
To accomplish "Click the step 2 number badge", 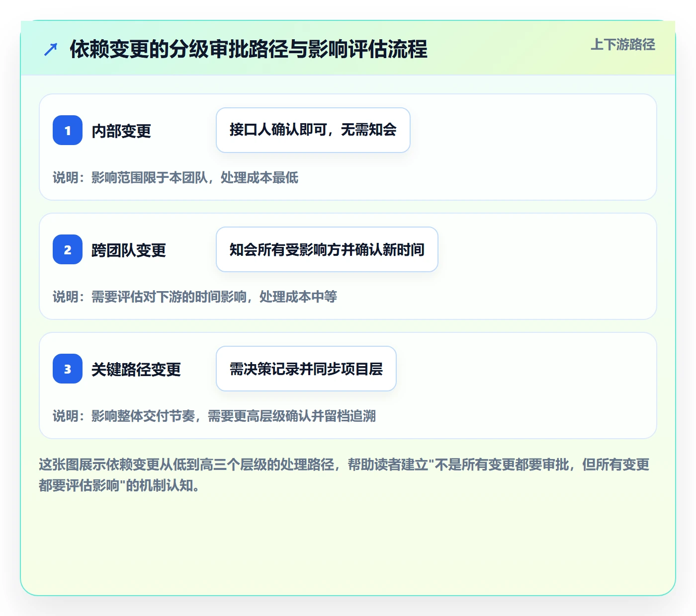I will [68, 249].
